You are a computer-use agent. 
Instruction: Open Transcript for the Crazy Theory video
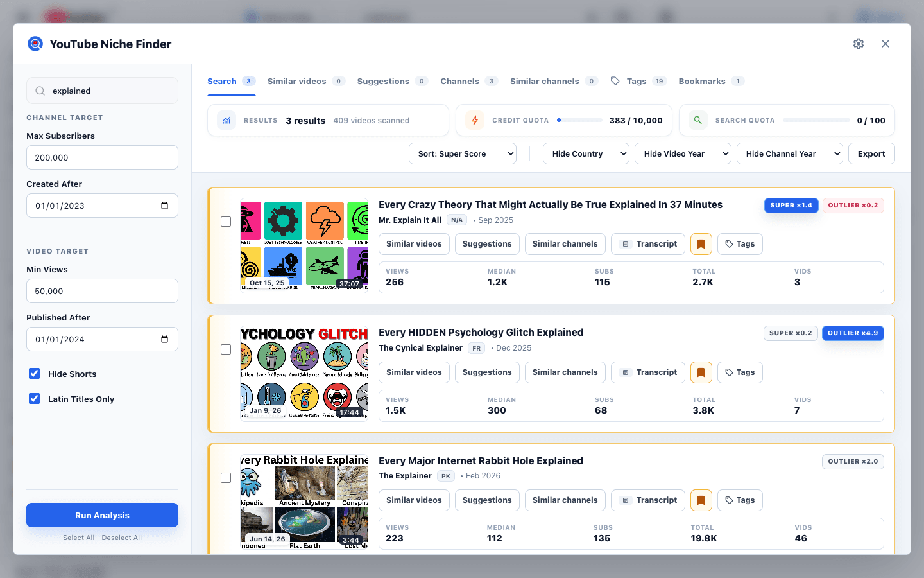point(649,244)
